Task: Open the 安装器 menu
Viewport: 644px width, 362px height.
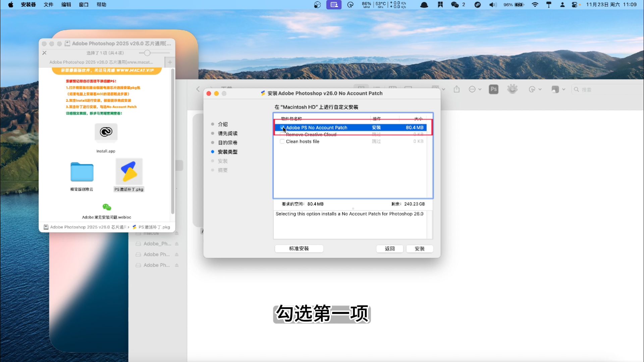Action: pos(28,5)
